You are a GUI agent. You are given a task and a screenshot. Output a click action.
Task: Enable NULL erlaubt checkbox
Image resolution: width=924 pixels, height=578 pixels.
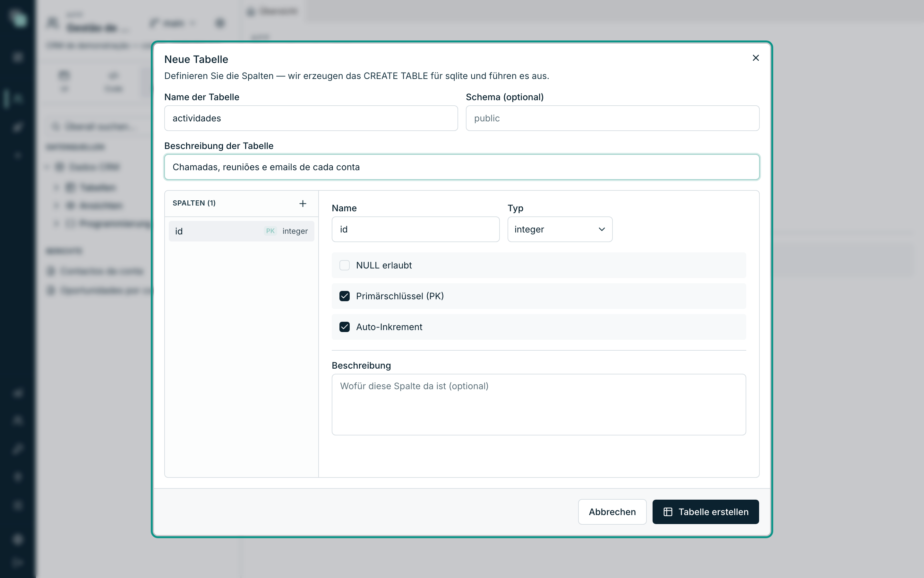coord(344,265)
